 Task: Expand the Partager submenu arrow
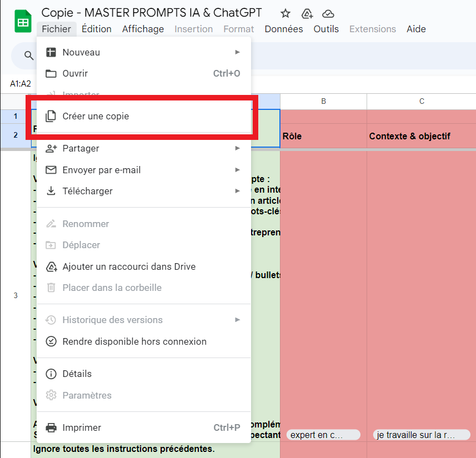click(238, 148)
